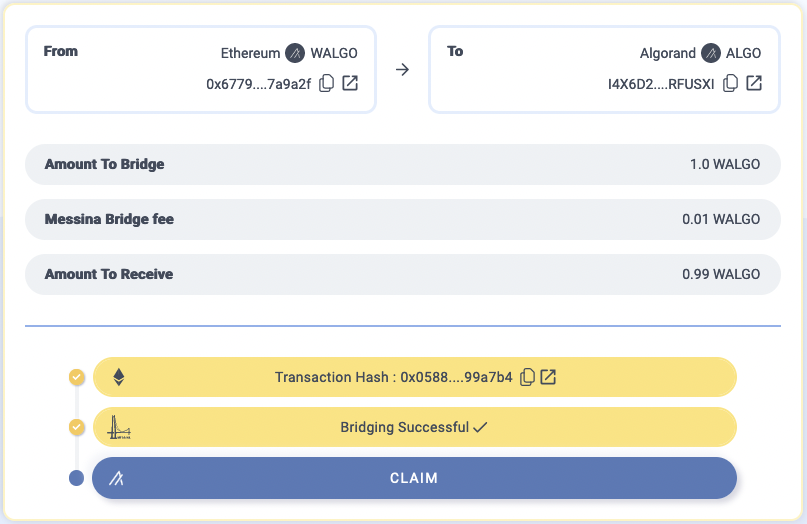Copy the transaction hash 0x0588....99a7b4
807x524 pixels.
coord(528,377)
